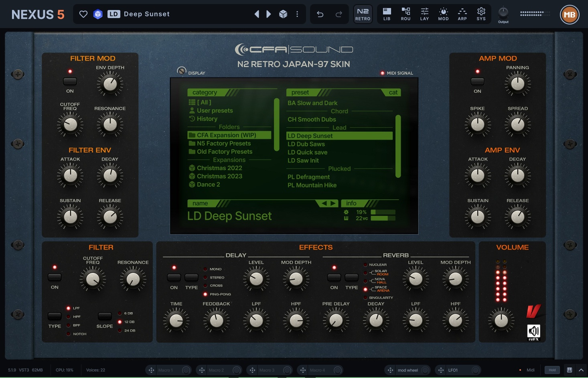
Task: Click the round indicator next to Macro 1
Action: tap(186, 370)
